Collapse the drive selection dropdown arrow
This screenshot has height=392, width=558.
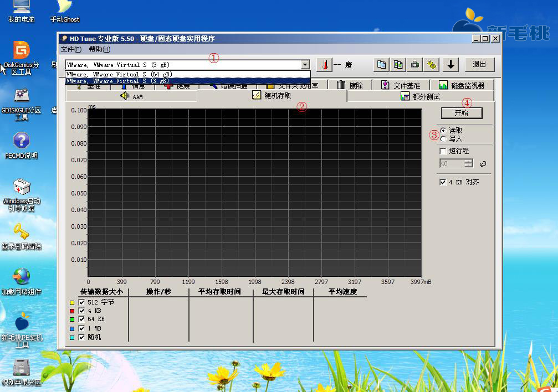[305, 65]
